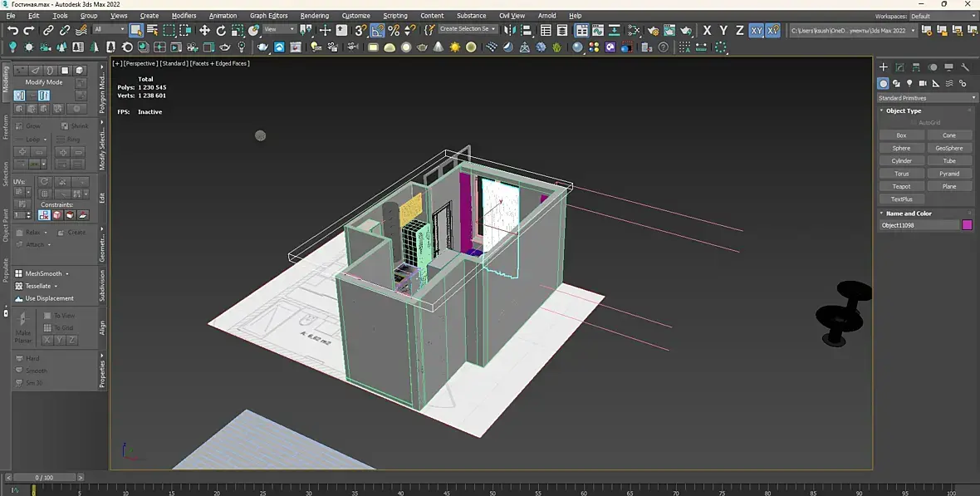Open the magenta object color swatch
The height and width of the screenshot is (496, 980).
(967, 225)
